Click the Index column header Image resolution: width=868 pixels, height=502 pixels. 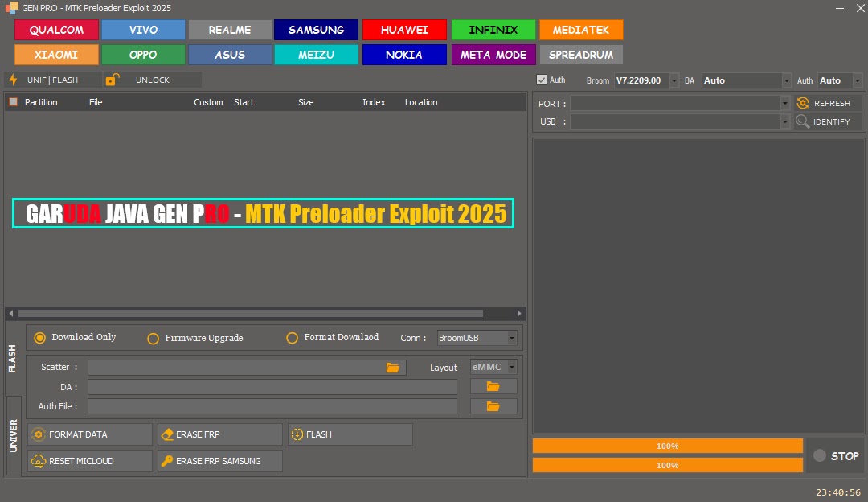[374, 102]
